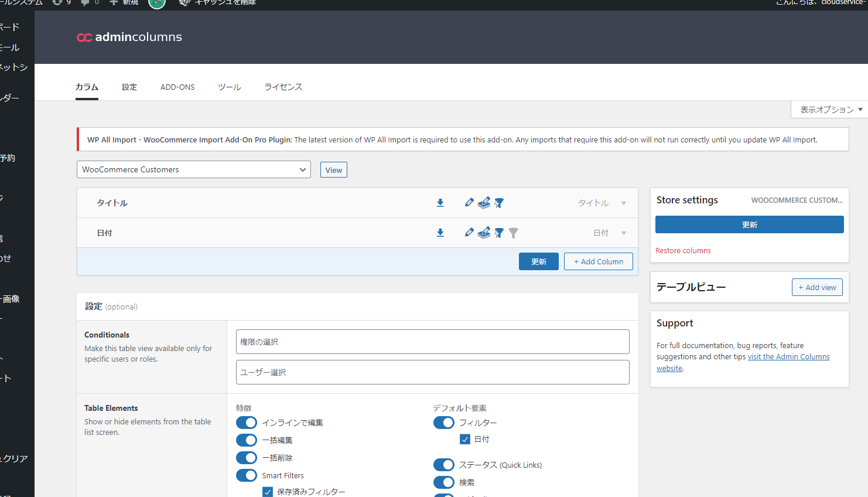Click the WP All Import notice text

[452, 139]
